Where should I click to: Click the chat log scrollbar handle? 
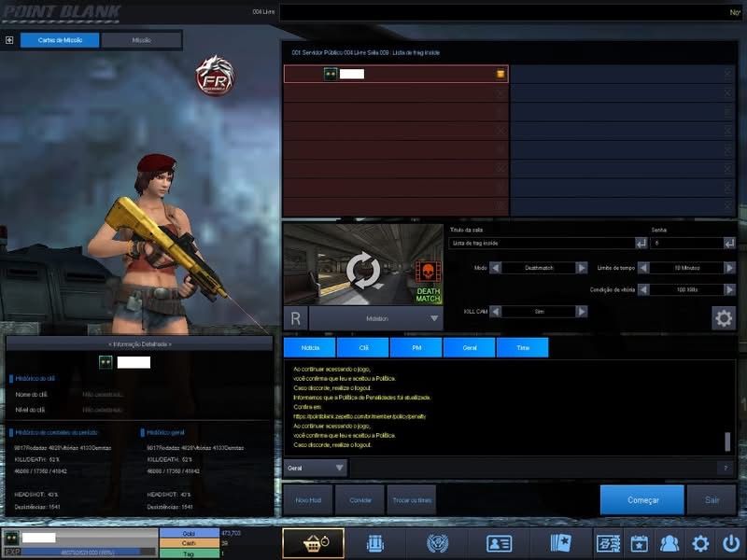727,441
